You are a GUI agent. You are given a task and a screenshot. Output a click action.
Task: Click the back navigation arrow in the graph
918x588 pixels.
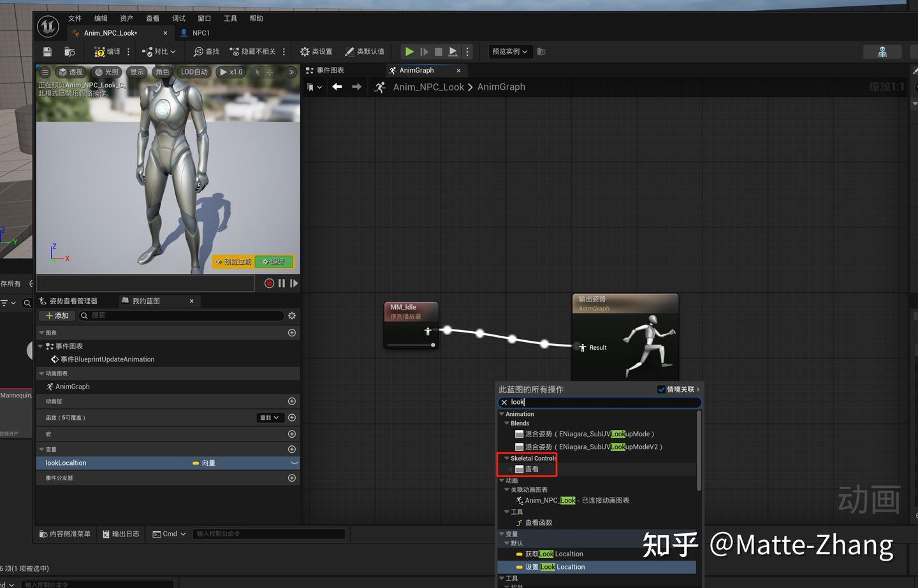click(x=337, y=87)
